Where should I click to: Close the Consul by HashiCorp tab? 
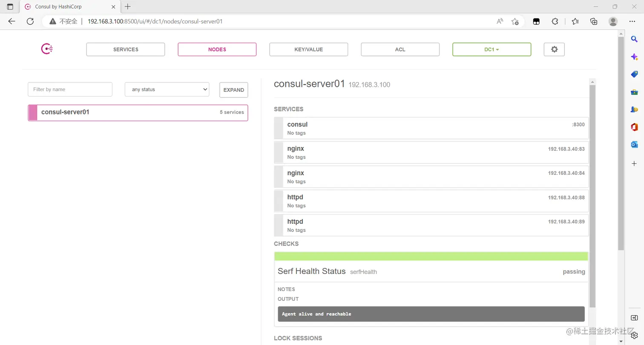(x=114, y=7)
